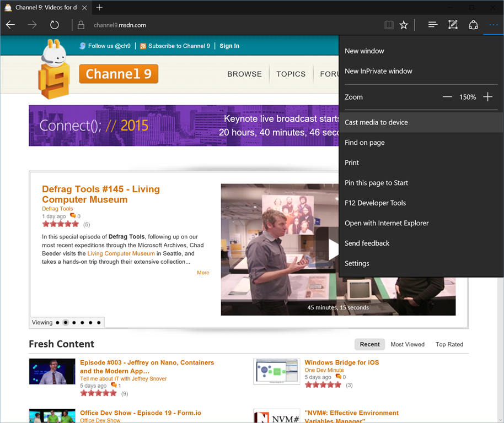504x423 pixels.
Task: Click the forward navigation arrow
Action: point(32,25)
